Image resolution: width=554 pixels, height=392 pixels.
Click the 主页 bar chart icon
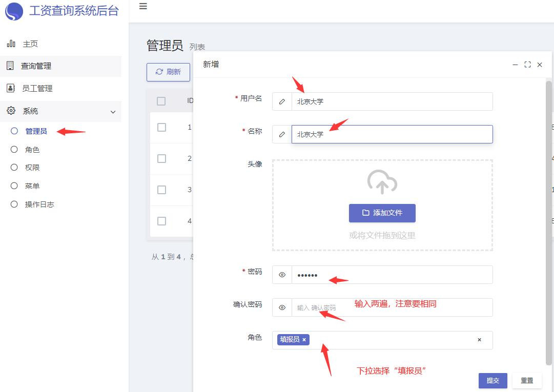pyautogui.click(x=11, y=44)
